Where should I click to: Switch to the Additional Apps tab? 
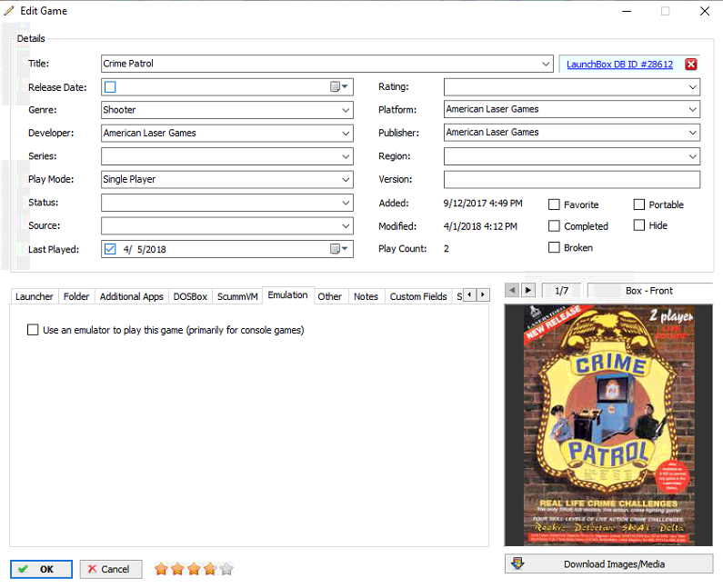click(x=131, y=296)
